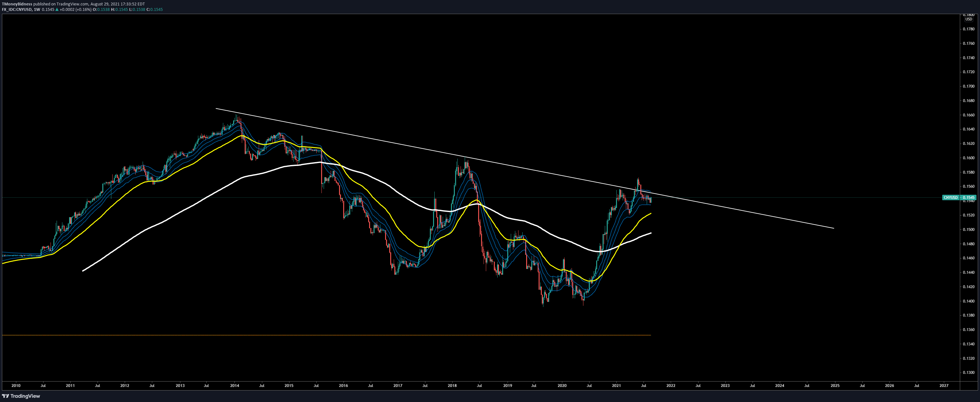
Task: Click the O:0.1538 open value in header
Action: [101, 10]
